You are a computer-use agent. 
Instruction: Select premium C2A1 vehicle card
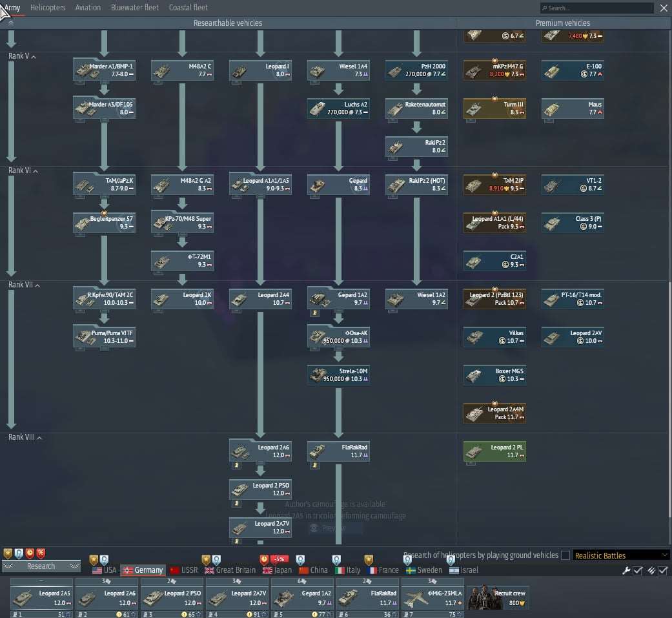[x=494, y=261]
